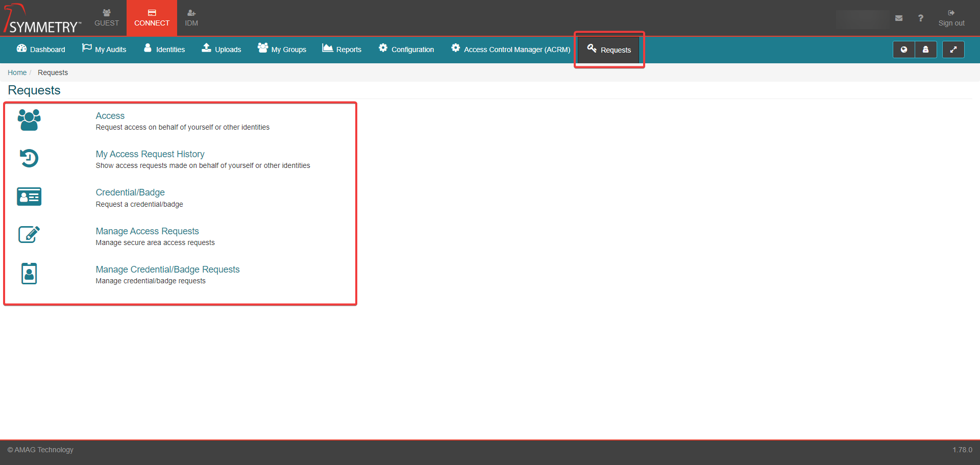Open Access Control Manager (ACRM)
This screenshot has width=980, height=465.
510,50
